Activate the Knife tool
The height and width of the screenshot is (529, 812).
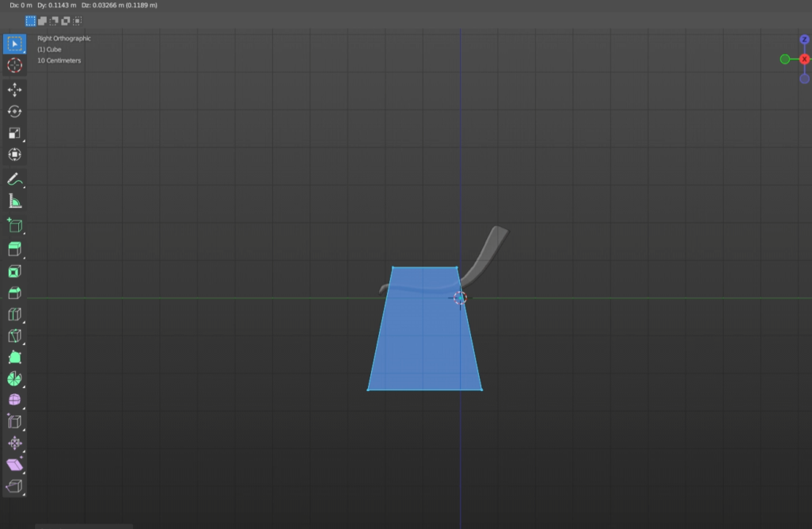(14, 335)
